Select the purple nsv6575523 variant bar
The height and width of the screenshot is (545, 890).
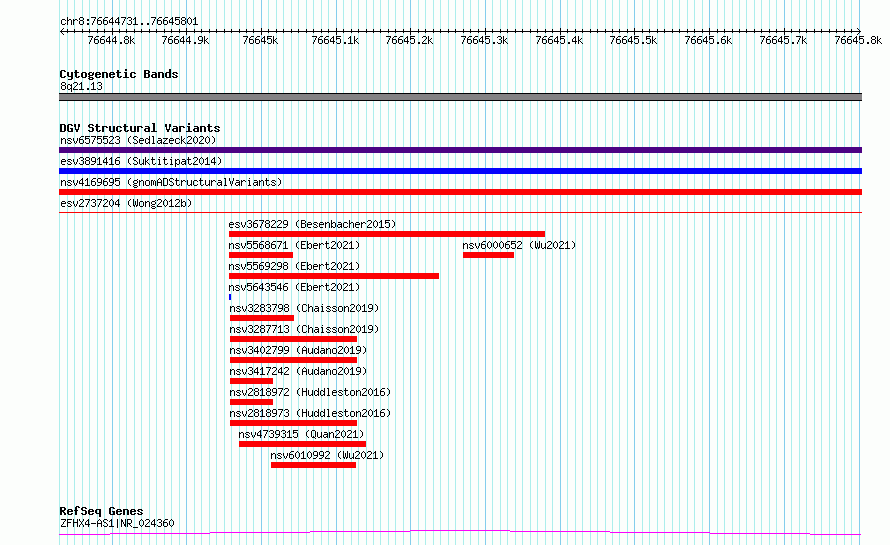(460, 150)
